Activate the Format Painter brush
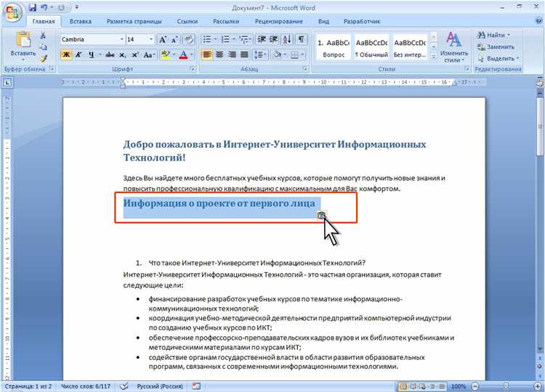The height and width of the screenshot is (392, 545). (x=43, y=58)
